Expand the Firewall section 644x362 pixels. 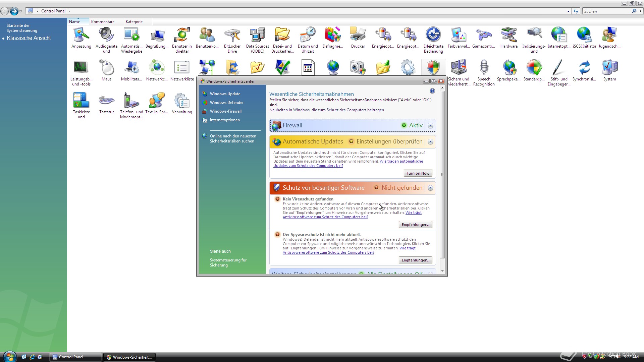pos(430,126)
